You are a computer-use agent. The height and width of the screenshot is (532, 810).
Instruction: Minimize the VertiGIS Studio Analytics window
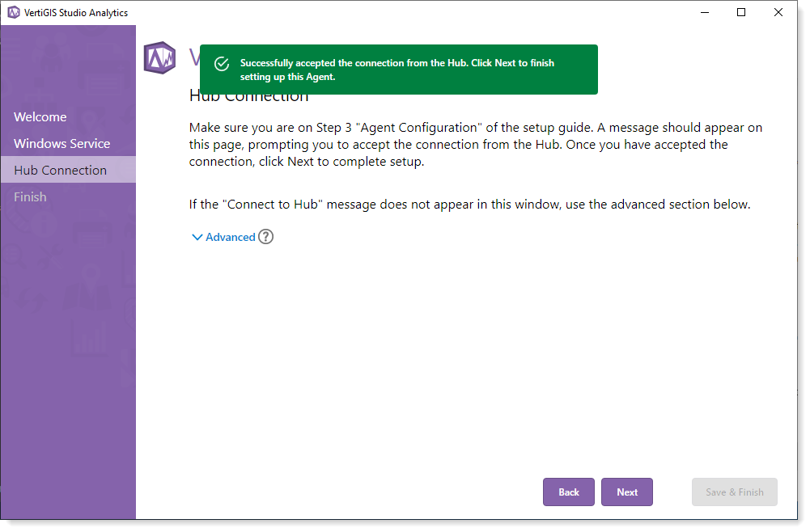(704, 12)
